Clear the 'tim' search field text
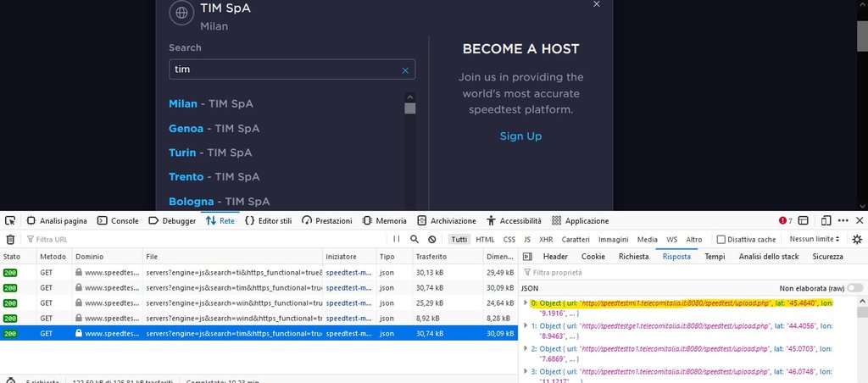Viewport: 868px width, 383px height. point(404,70)
